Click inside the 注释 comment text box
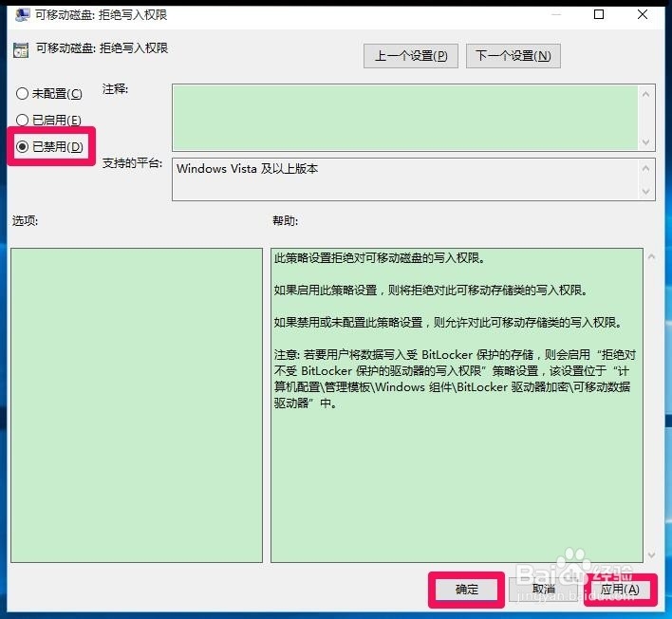The width and height of the screenshot is (672, 619). click(x=405, y=118)
